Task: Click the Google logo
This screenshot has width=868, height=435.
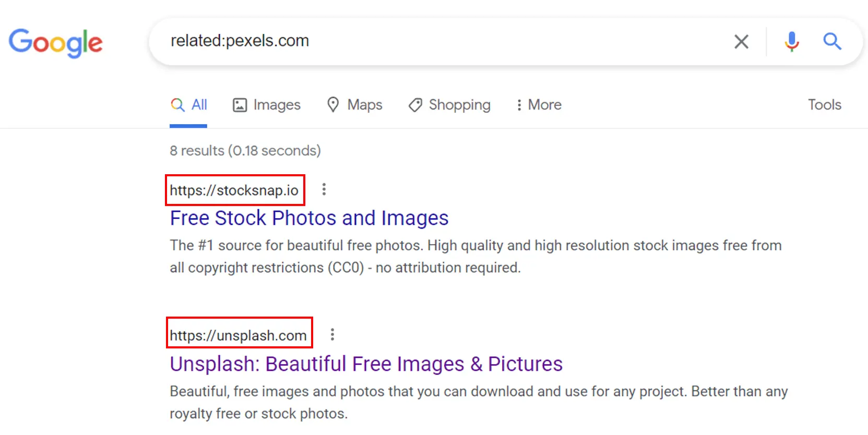Action: (x=55, y=43)
